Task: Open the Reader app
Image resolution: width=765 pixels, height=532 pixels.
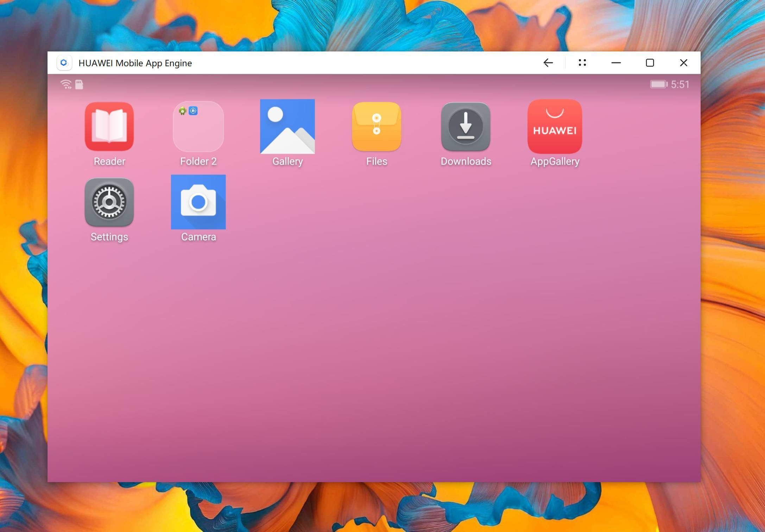Action: point(109,126)
